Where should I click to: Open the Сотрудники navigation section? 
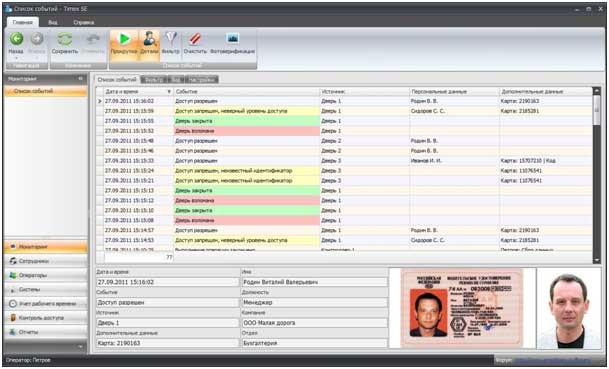click(46, 261)
